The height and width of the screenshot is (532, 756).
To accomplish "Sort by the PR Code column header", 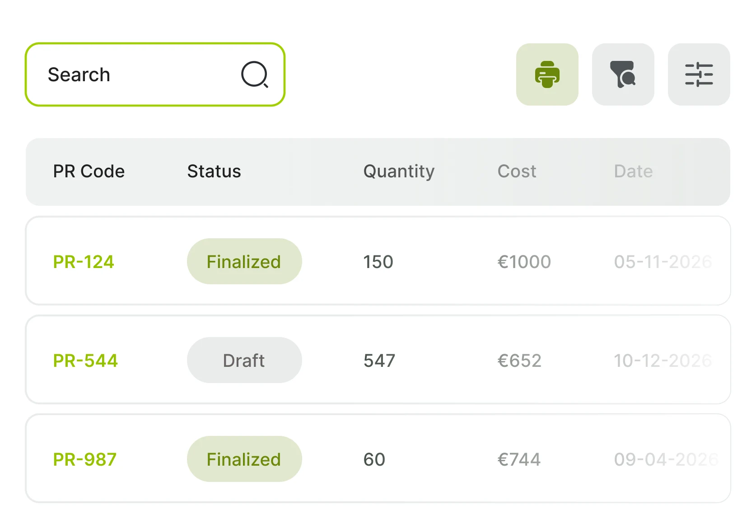I will point(89,171).
